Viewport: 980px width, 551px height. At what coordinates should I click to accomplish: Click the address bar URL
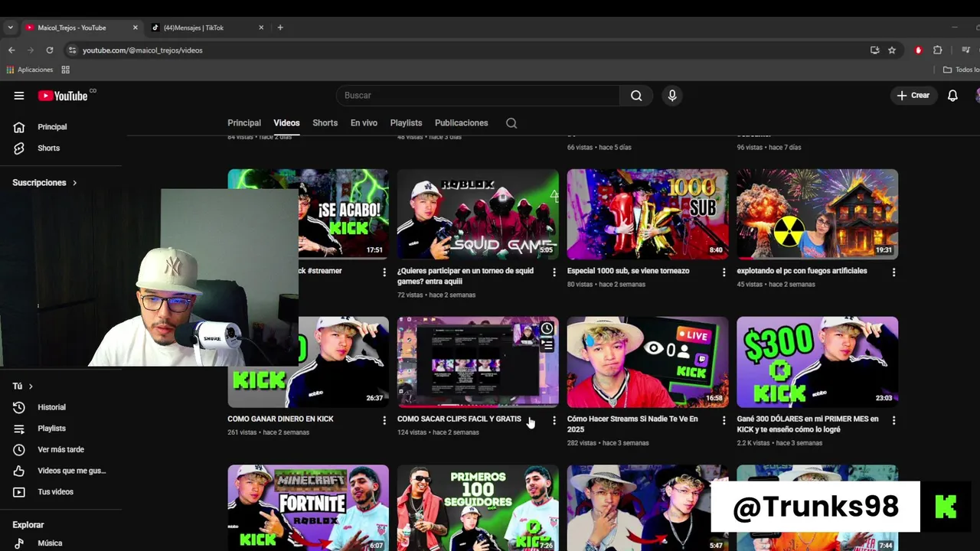(x=142, y=51)
